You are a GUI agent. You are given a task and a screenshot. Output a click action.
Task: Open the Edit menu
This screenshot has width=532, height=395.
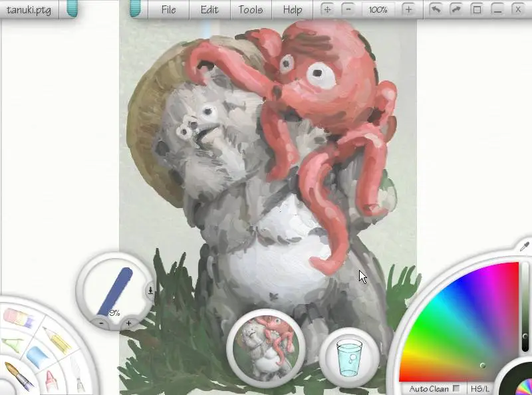click(209, 9)
